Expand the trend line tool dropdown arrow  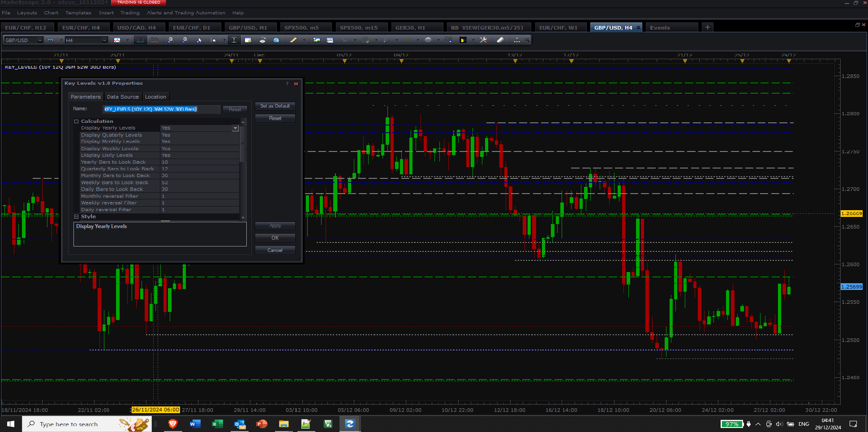coord(417,40)
